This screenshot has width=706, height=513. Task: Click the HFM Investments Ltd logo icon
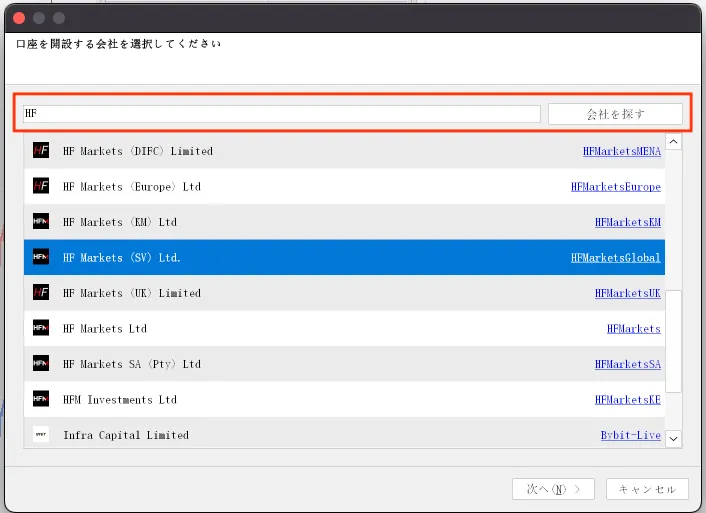(x=41, y=399)
